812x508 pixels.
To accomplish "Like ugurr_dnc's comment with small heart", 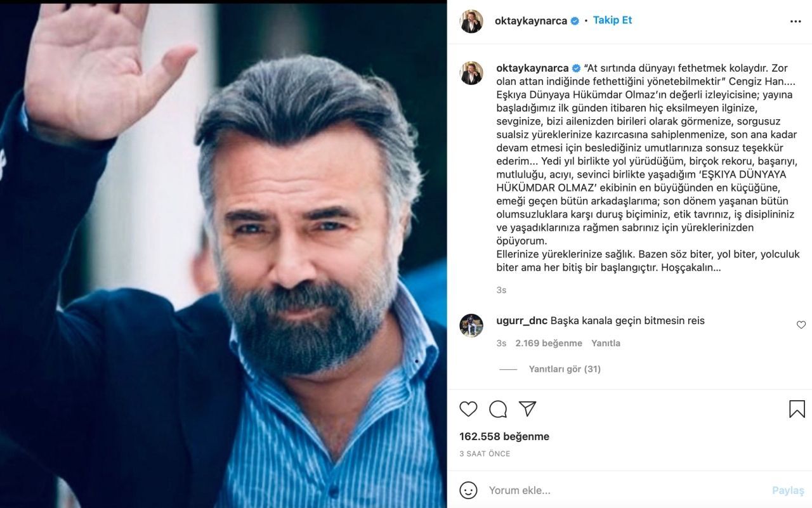I will click(x=801, y=325).
